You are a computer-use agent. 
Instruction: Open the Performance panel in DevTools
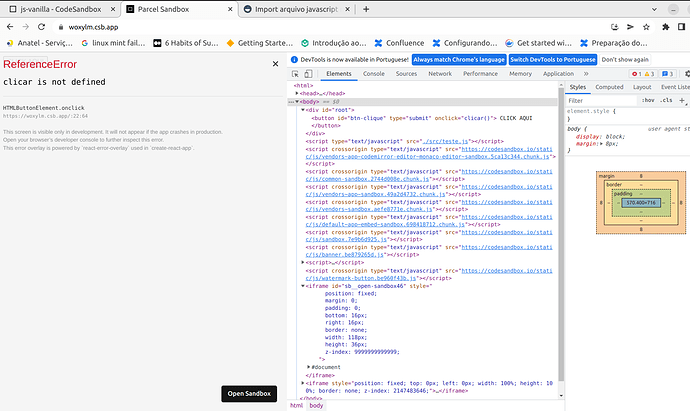click(x=480, y=74)
